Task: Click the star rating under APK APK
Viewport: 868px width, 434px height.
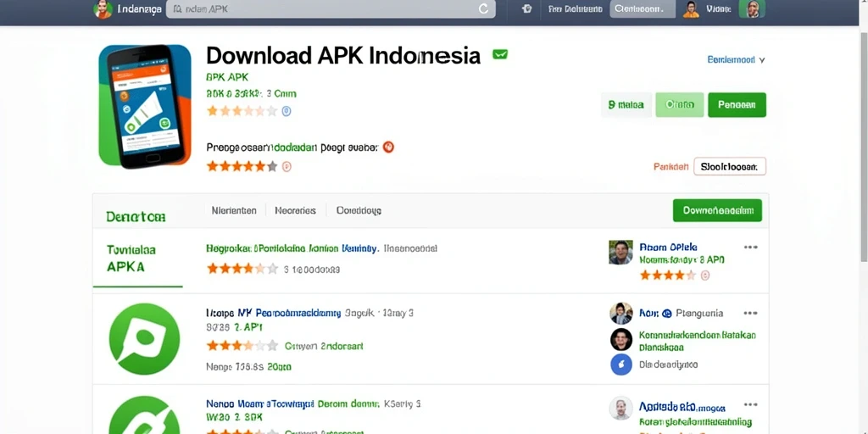Action: click(242, 111)
